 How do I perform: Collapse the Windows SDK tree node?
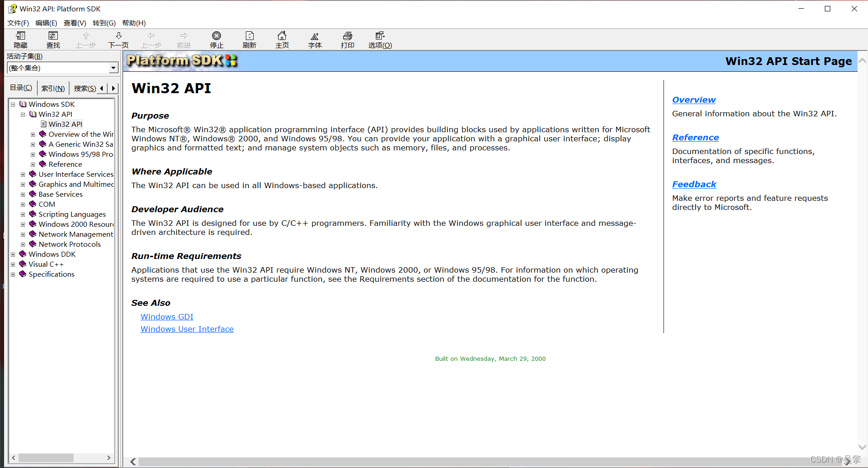[x=13, y=105]
